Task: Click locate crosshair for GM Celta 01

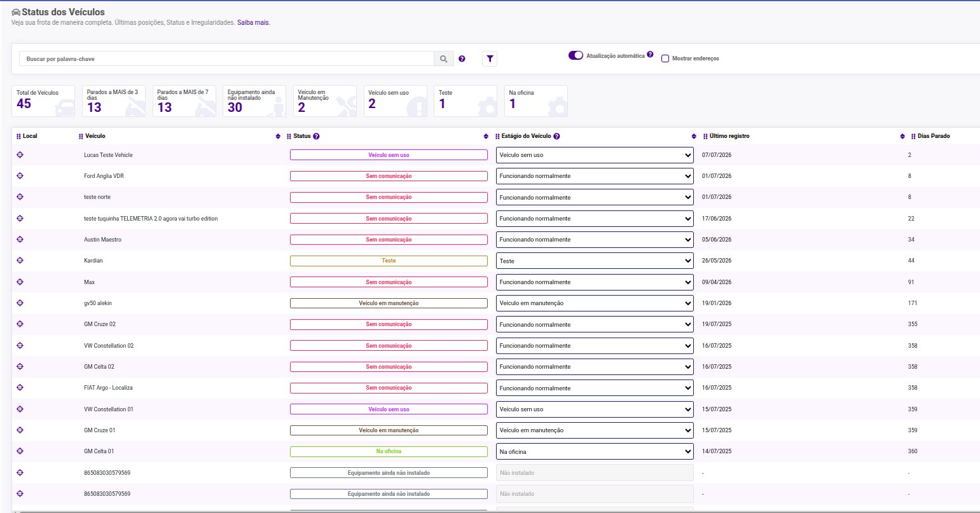Action: 20,451
